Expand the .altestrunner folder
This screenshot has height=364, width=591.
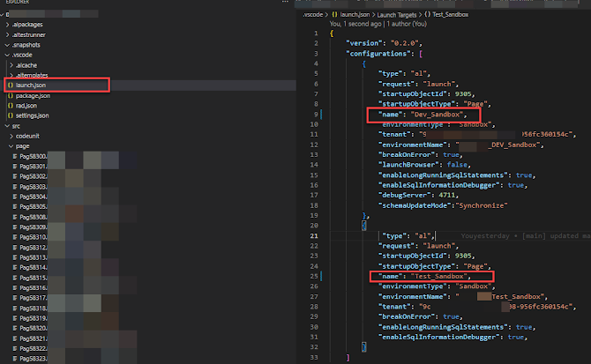tap(8, 34)
